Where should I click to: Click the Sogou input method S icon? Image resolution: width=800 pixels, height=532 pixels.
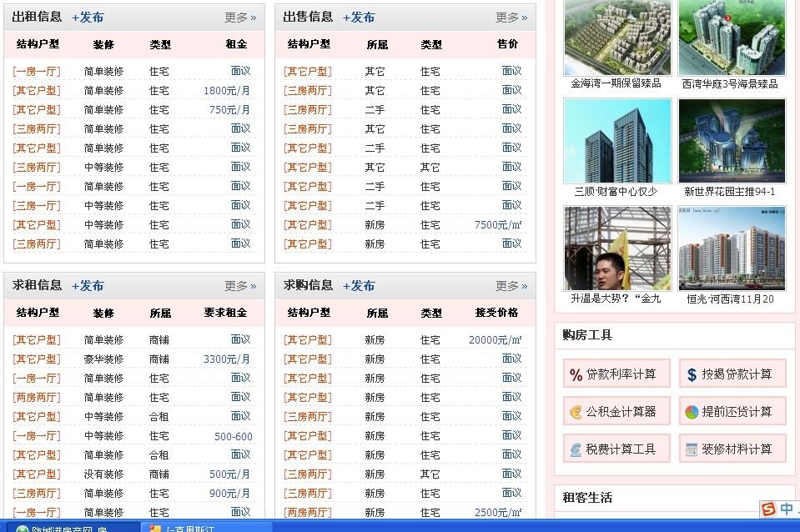(x=768, y=509)
